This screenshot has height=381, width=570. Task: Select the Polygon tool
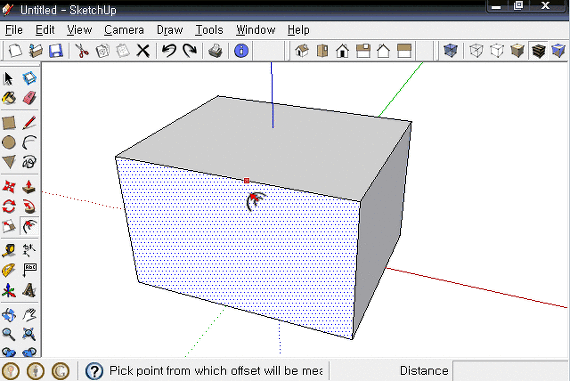click(9, 162)
